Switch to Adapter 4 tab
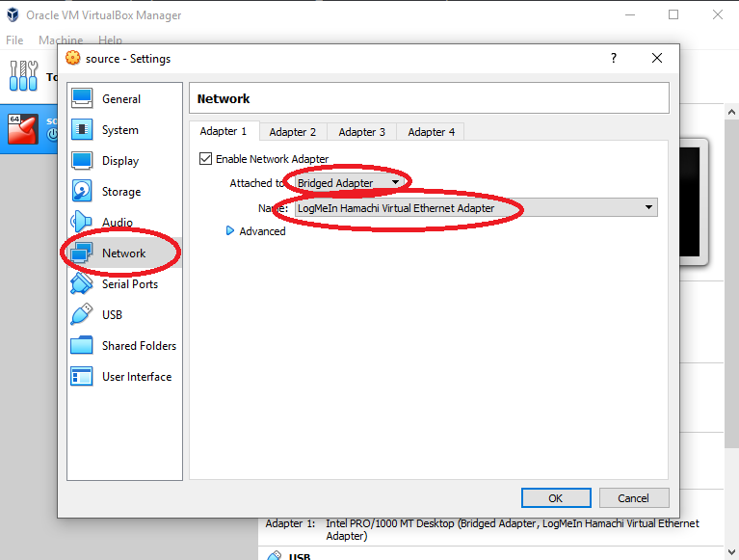The width and height of the screenshot is (739, 560). coord(432,132)
